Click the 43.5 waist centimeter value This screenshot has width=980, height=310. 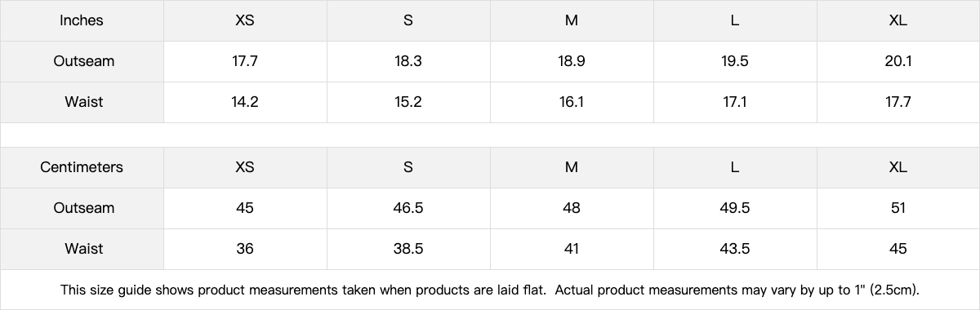(735, 249)
